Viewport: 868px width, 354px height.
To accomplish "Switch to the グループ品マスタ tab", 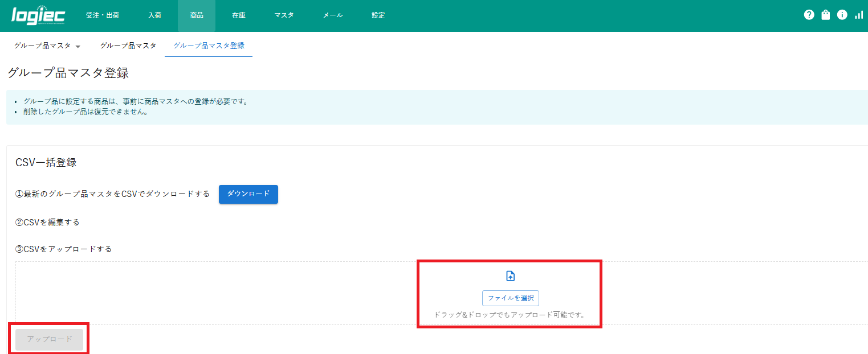I will pos(128,46).
